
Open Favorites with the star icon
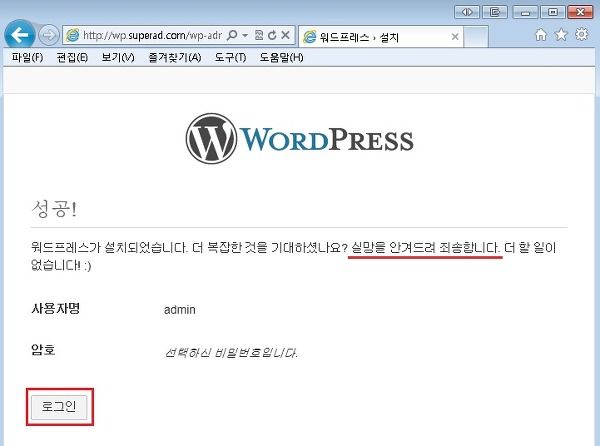coord(561,35)
